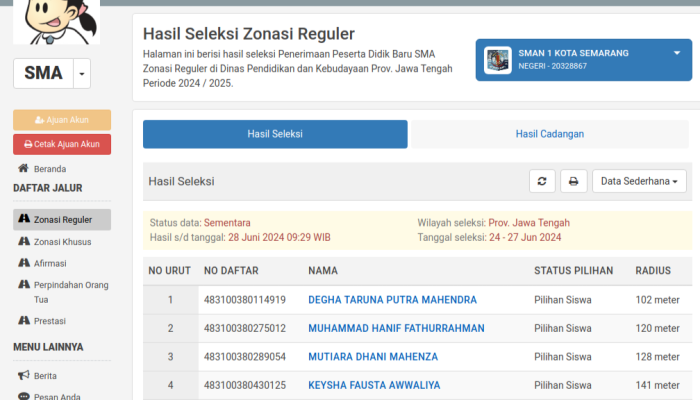Open the SMA level dropdown caret
The image size is (700, 400).
[82, 73]
